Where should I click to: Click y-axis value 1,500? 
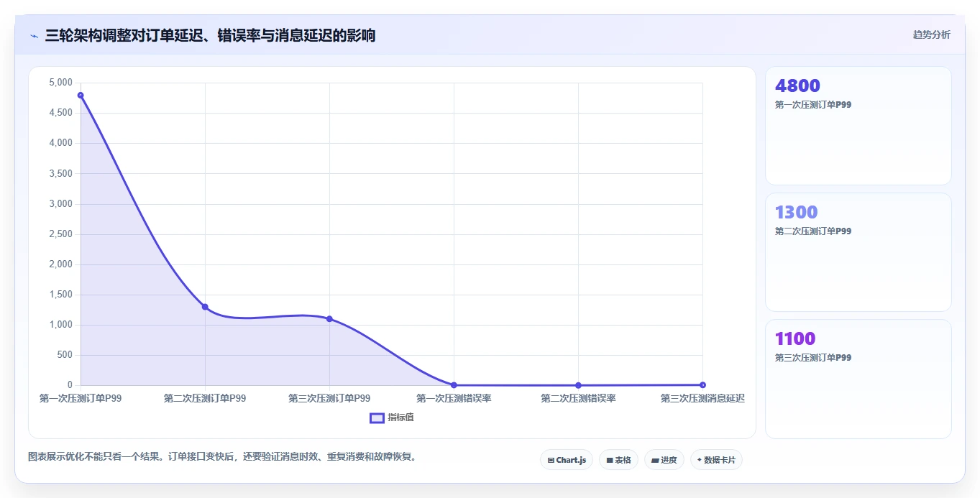60,295
